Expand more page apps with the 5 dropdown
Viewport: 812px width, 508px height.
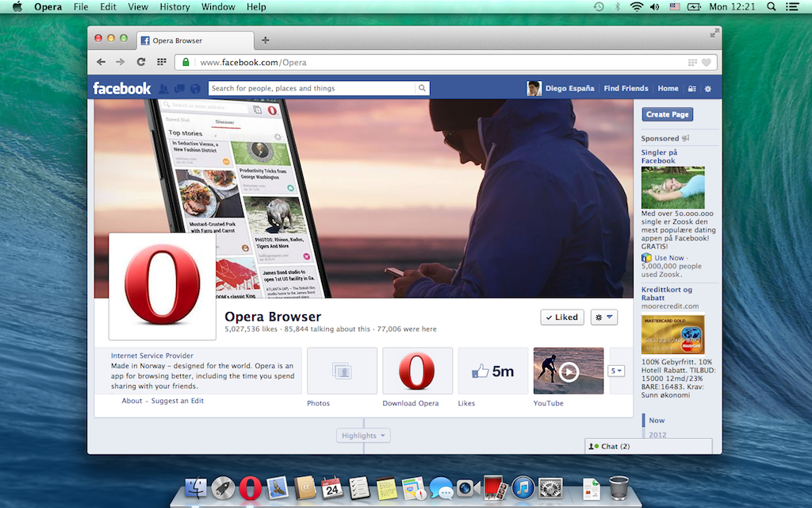pos(616,371)
